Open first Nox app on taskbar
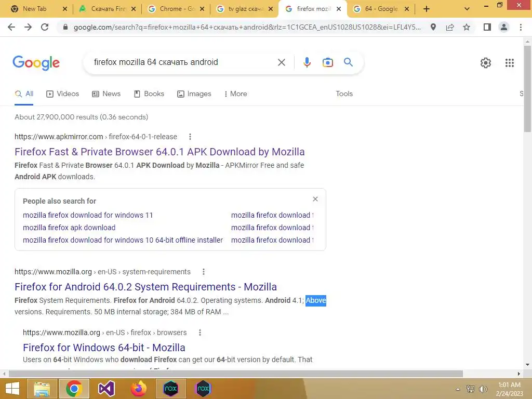 point(170,389)
